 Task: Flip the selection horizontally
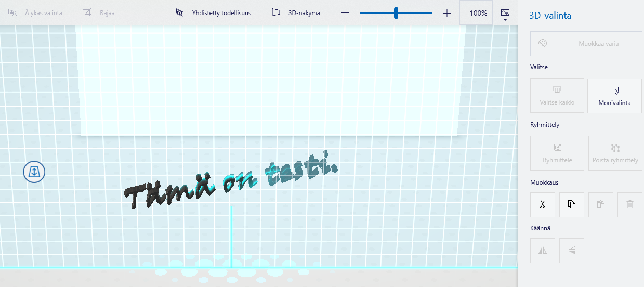pos(543,250)
